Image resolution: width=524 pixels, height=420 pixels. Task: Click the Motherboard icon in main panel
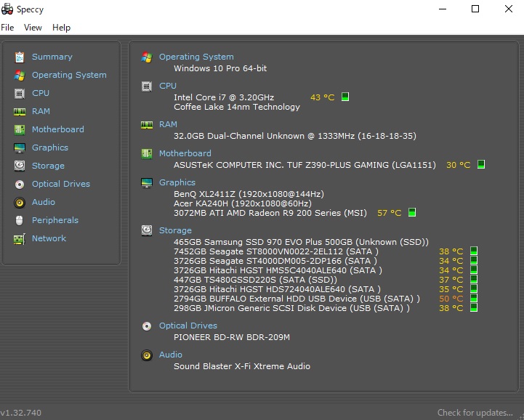[147, 154]
